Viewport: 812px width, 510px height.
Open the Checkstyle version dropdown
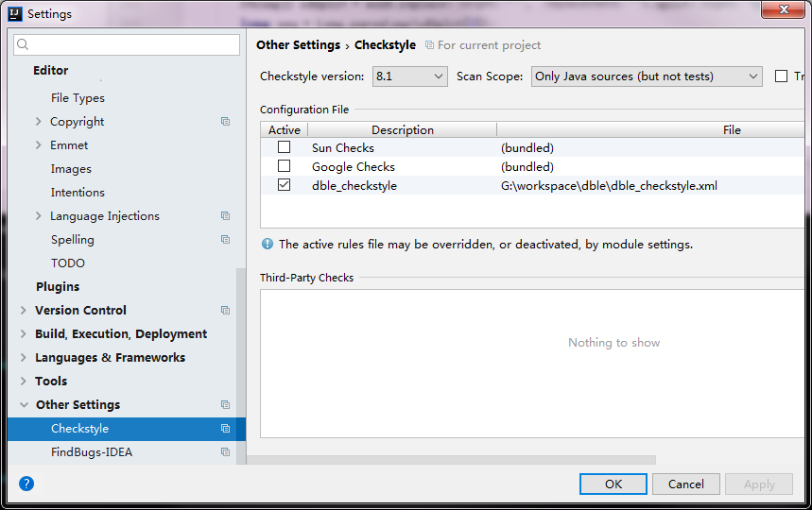pos(409,76)
